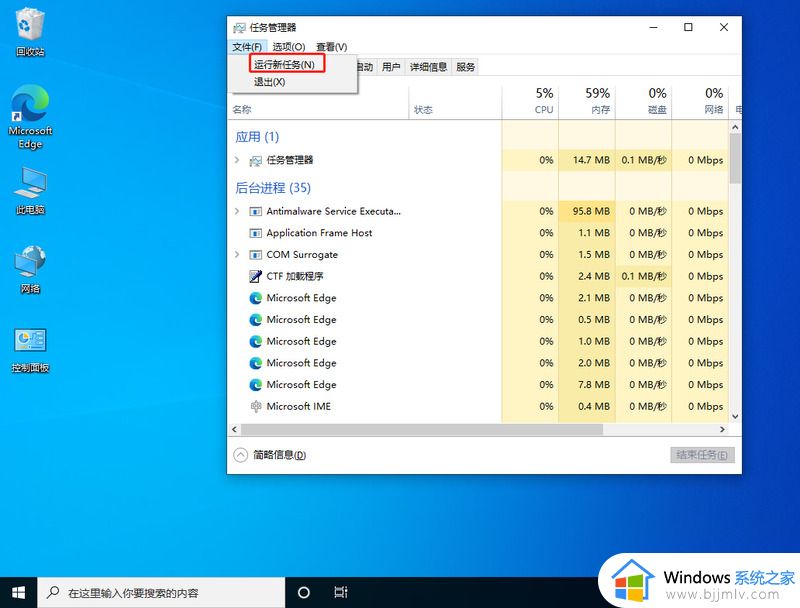Sort by the CPU column header

(x=530, y=102)
